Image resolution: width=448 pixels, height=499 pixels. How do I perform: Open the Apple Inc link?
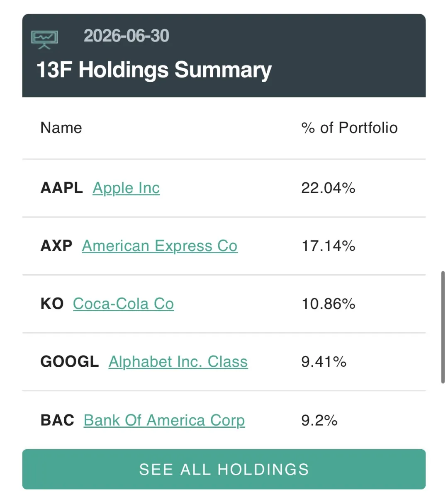126,188
